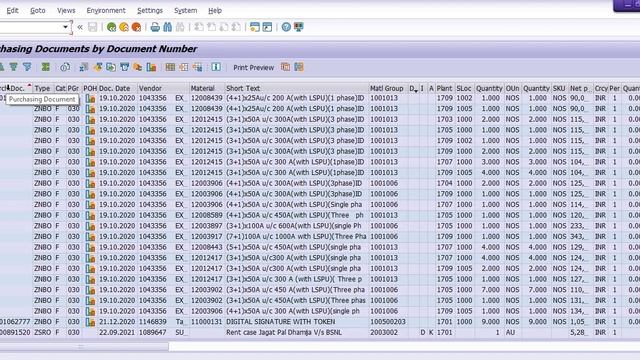Click the ABC analysis bar chart icon
The height and width of the screenshot is (360, 640).
(151, 67)
